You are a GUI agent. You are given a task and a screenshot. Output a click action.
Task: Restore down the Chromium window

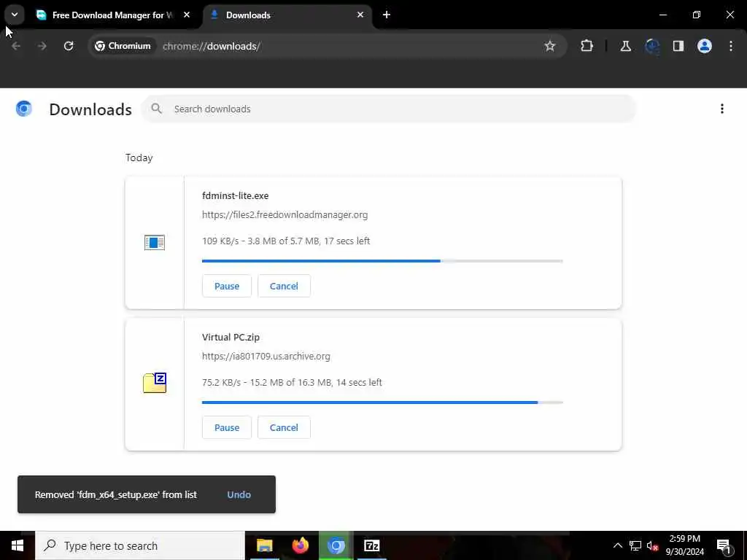pyautogui.click(x=697, y=15)
